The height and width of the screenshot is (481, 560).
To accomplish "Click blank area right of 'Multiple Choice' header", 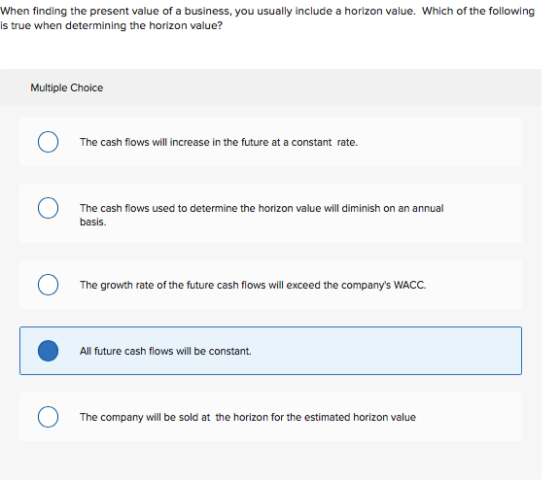I will (x=321, y=87).
